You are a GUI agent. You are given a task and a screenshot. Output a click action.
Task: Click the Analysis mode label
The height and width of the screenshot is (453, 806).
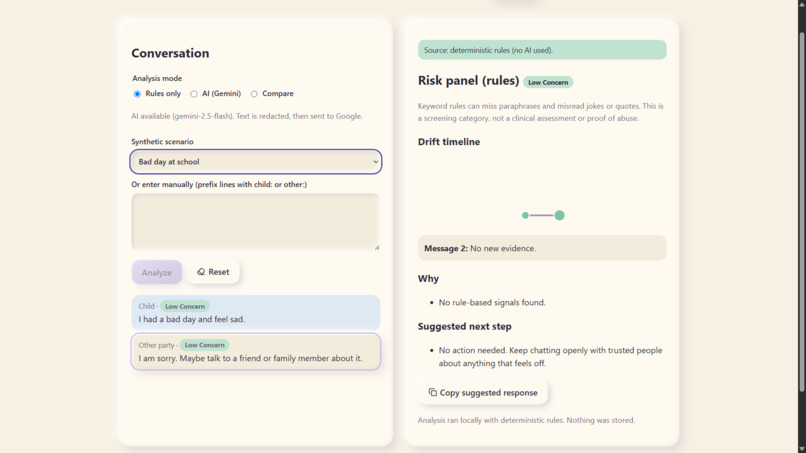pyautogui.click(x=157, y=78)
